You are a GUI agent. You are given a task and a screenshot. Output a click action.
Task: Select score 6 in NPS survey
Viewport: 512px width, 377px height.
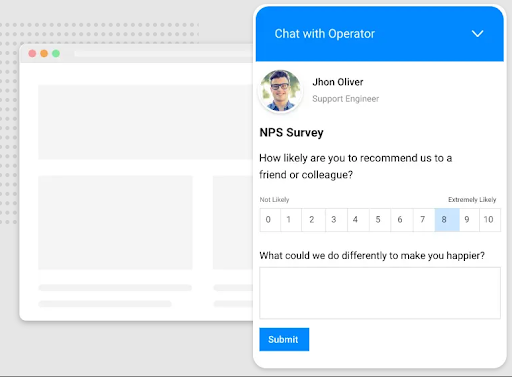402,220
